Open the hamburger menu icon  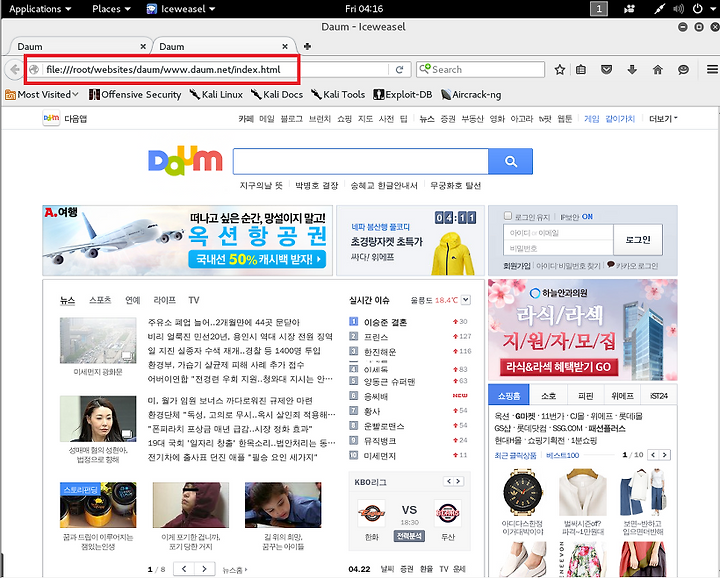point(712,69)
